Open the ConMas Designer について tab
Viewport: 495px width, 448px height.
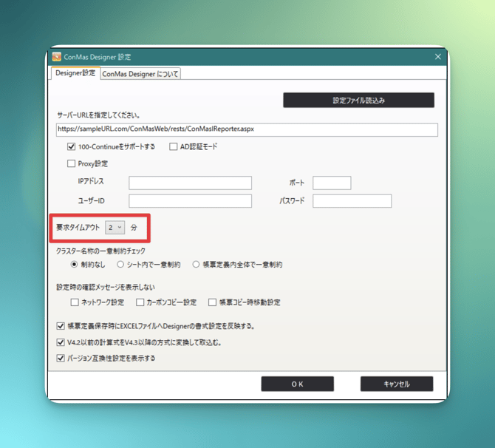click(140, 74)
